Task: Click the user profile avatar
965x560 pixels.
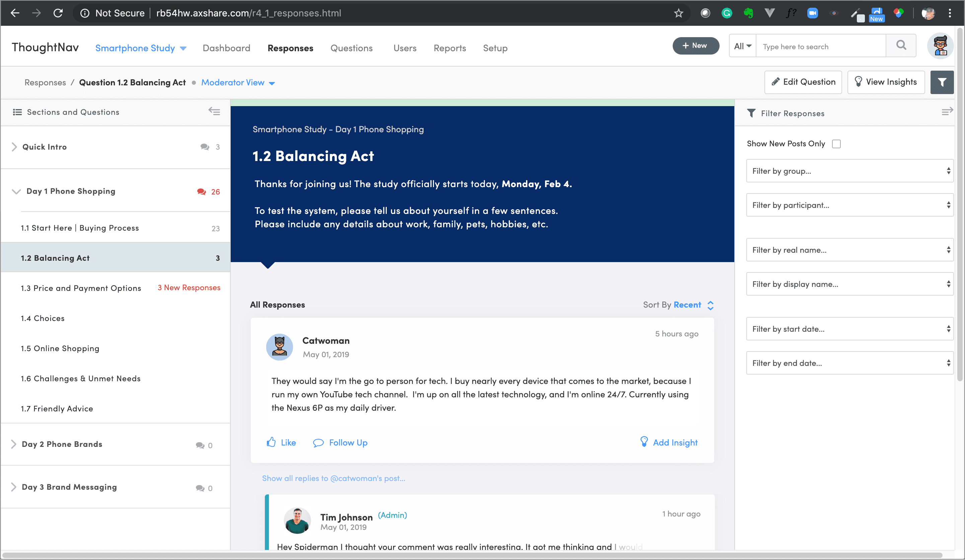Action: coord(940,46)
